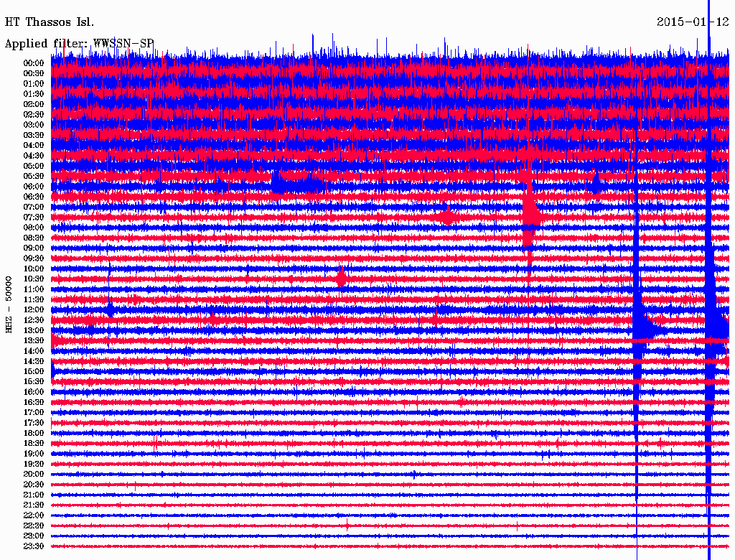The image size is (735, 560).
Task: Click the 16:30 time label
Action: (34, 403)
